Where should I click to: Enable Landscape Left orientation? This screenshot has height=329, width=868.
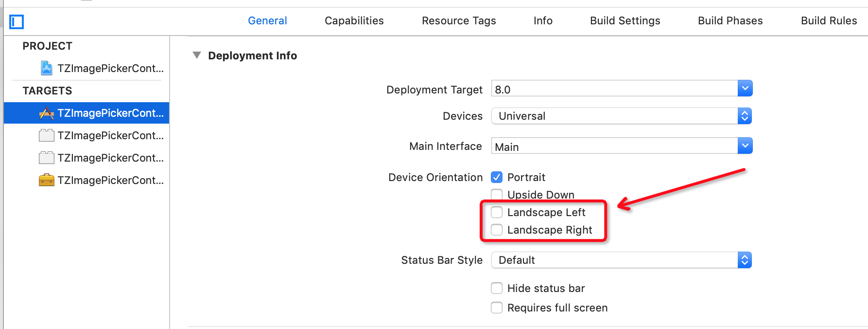point(497,212)
